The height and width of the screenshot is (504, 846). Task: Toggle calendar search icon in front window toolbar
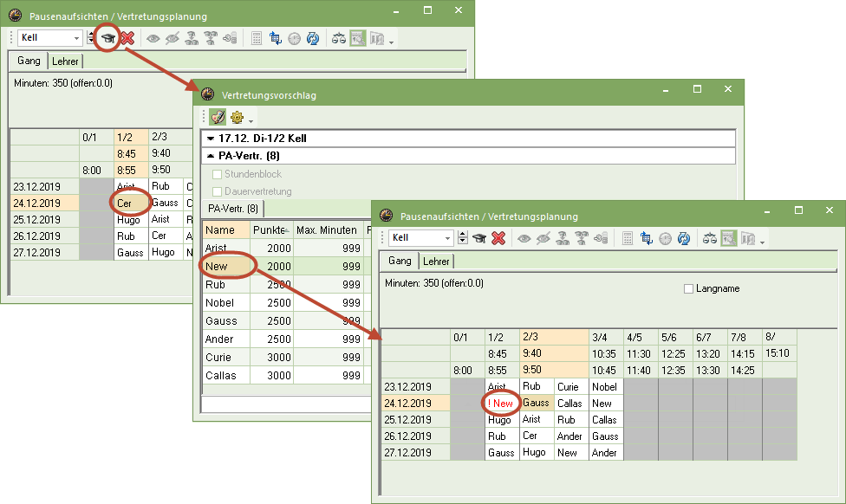(x=728, y=238)
